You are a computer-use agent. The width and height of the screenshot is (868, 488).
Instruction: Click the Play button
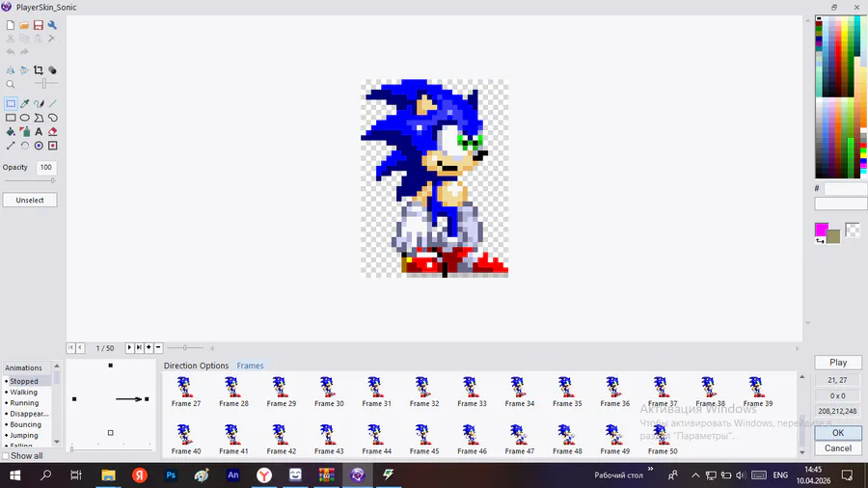[x=838, y=363]
